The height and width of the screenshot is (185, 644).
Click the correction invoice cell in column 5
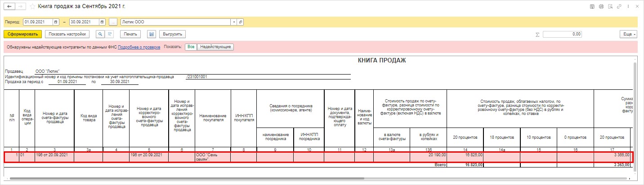click(x=149, y=157)
